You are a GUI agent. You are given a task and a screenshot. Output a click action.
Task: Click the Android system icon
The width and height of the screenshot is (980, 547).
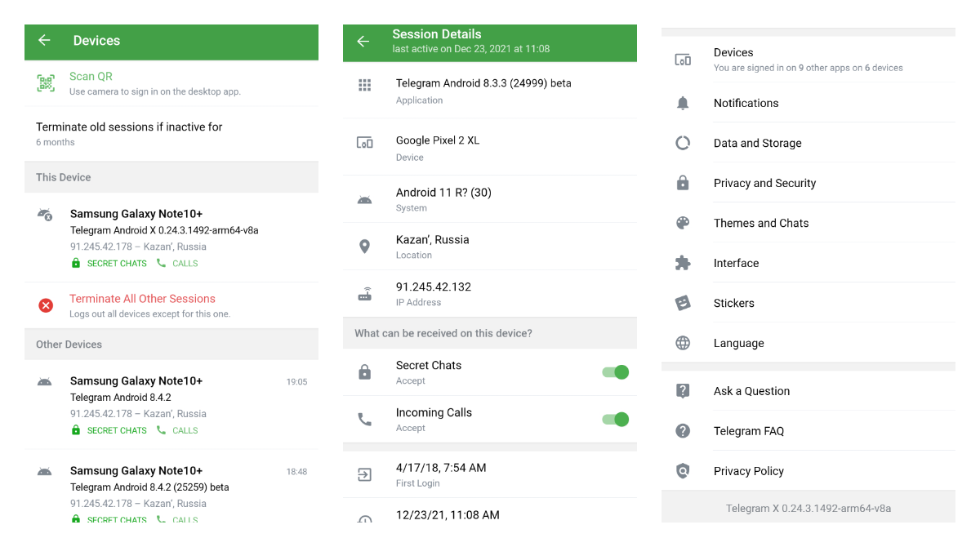coord(365,200)
